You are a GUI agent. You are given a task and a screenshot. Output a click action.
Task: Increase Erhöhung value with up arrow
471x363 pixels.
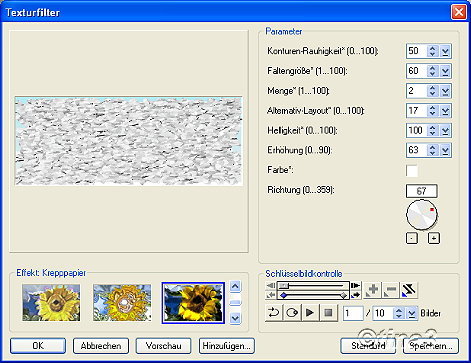tap(432, 147)
